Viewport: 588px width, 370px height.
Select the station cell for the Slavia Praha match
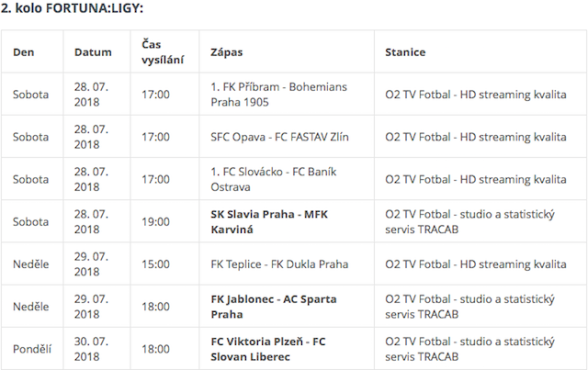click(x=469, y=221)
